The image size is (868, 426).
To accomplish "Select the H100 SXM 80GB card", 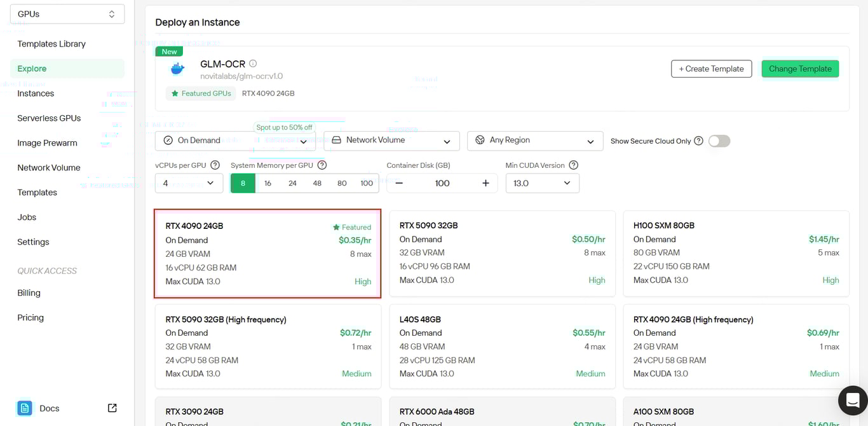I will (736, 253).
